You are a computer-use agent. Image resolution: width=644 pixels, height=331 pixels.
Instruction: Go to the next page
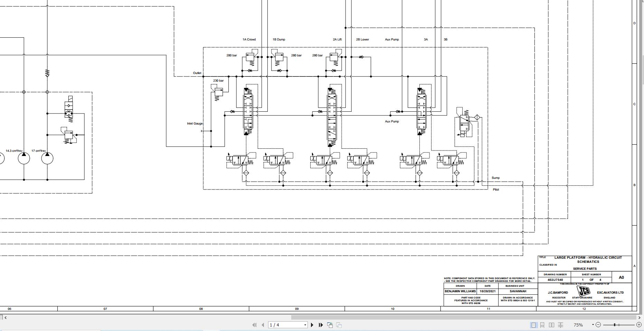point(312,325)
